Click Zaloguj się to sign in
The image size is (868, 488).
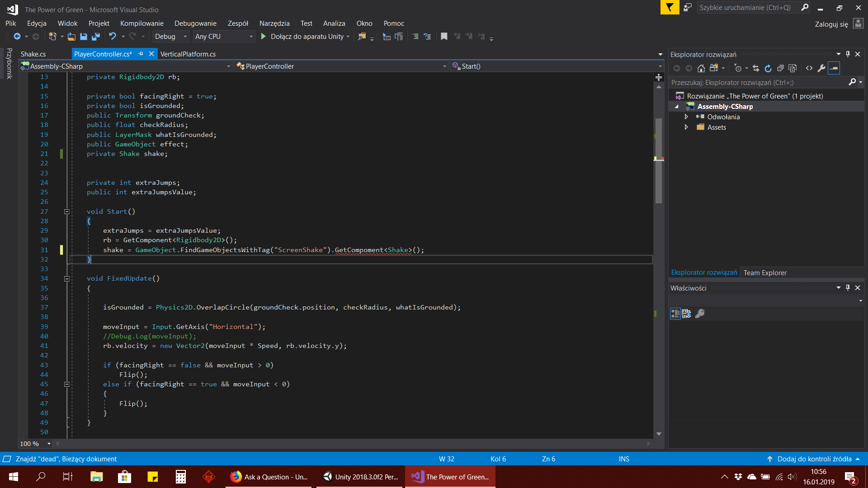click(831, 24)
